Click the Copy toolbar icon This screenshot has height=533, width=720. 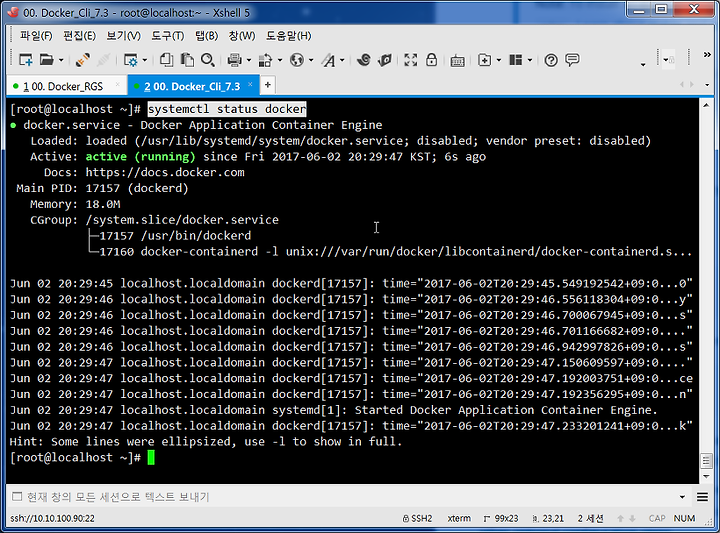pyautogui.click(x=167, y=60)
